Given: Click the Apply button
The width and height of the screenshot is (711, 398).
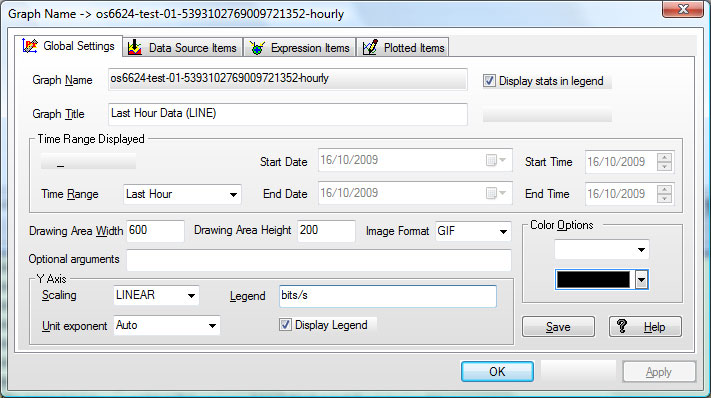Looking at the screenshot, I should tap(659, 372).
